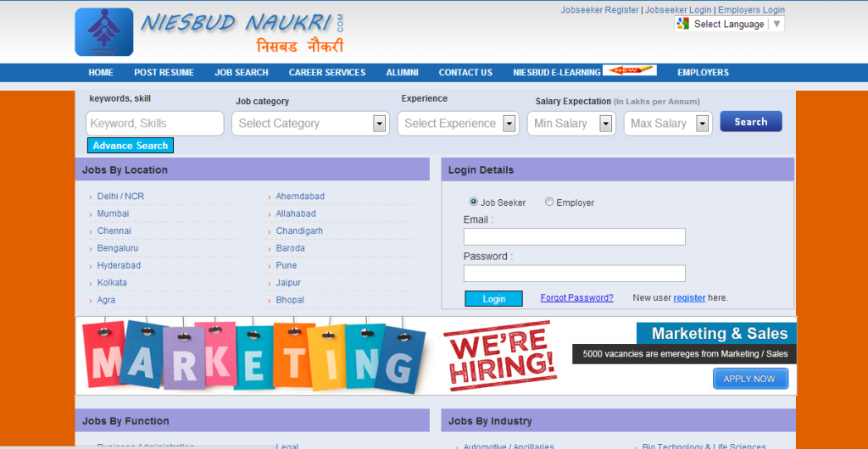Open the Select Experience dropdown
This screenshot has width=868, height=449.
[x=459, y=124]
